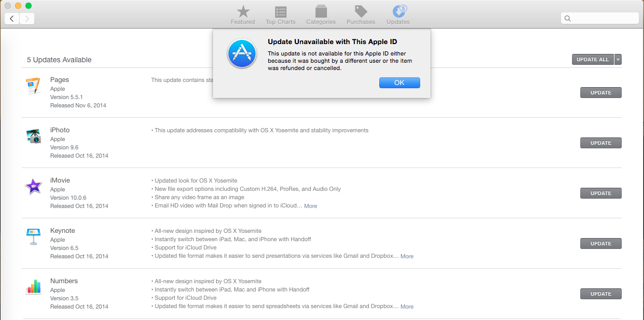The width and height of the screenshot is (644, 320).
Task: Click the search magnifier icon
Action: click(567, 18)
